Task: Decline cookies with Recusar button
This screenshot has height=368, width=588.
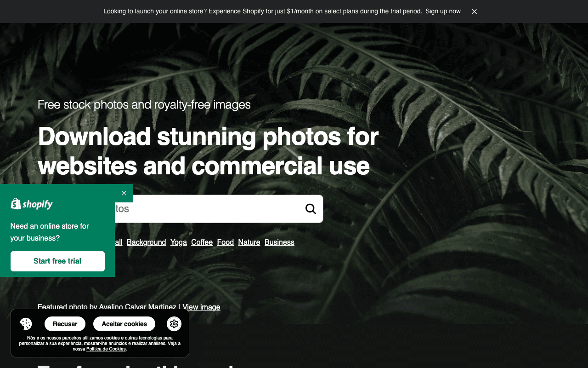Action: pos(65,324)
